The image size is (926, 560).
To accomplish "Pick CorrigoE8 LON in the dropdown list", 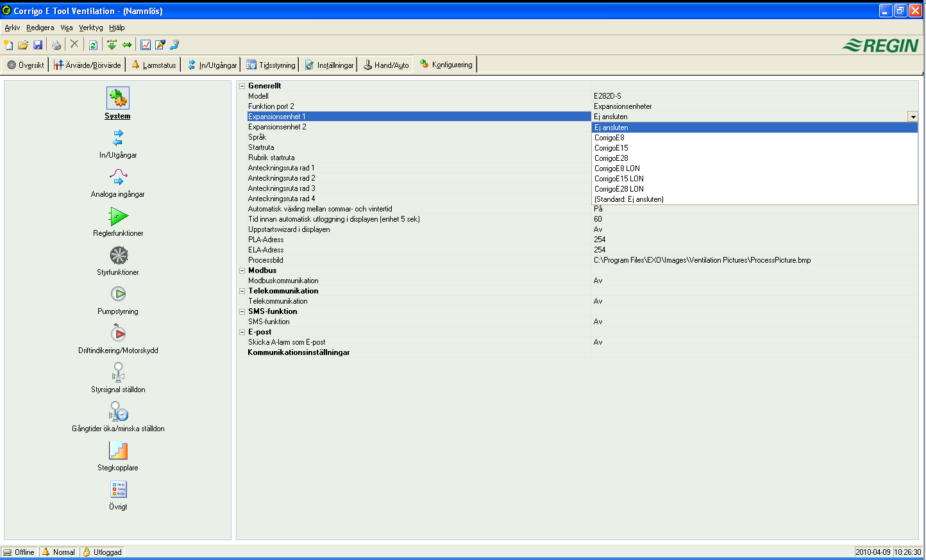I will (x=754, y=169).
